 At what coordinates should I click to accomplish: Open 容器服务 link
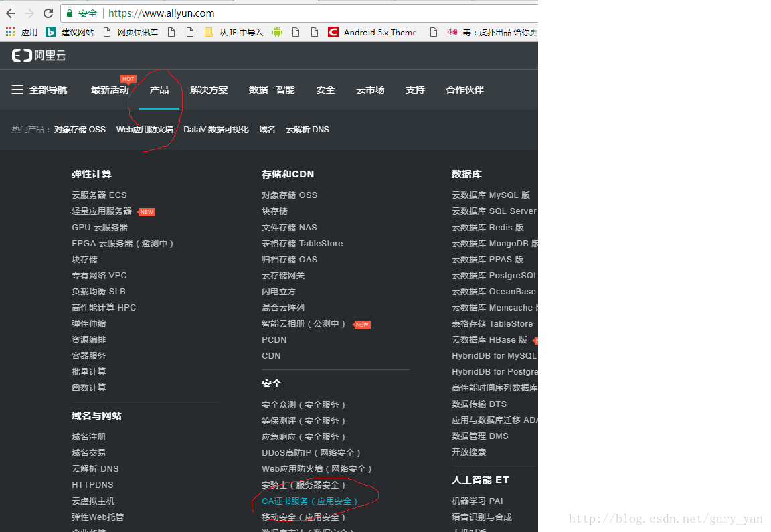tap(89, 356)
